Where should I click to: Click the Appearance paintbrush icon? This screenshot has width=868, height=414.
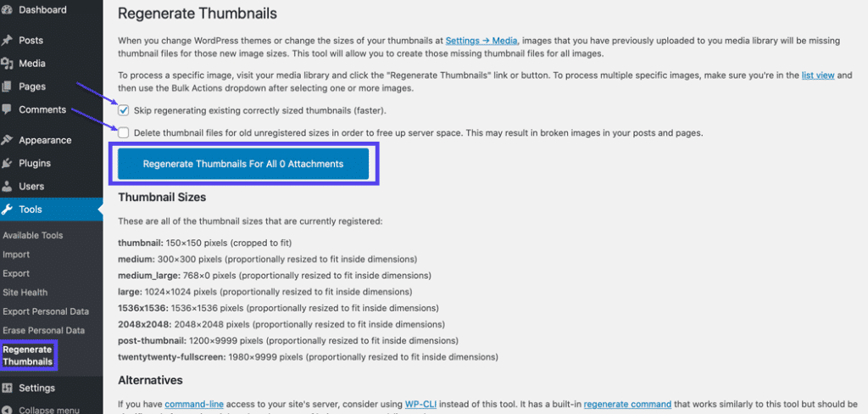7,140
